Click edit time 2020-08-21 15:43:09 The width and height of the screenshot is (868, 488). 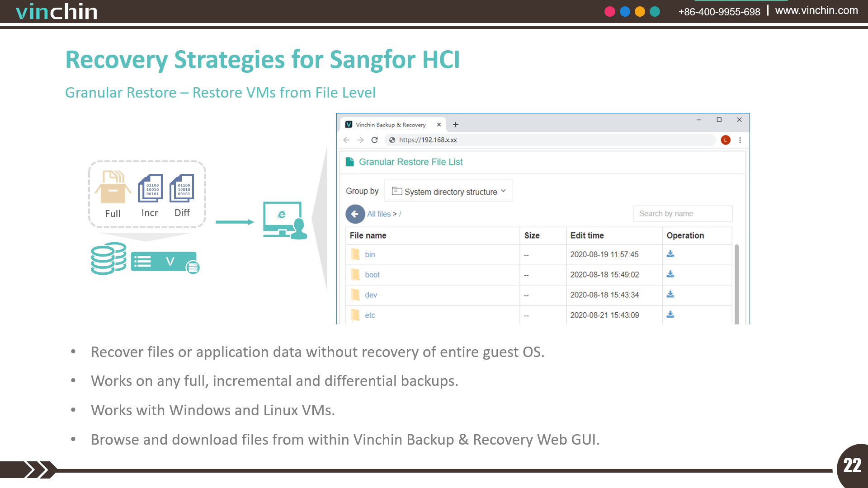click(x=604, y=315)
